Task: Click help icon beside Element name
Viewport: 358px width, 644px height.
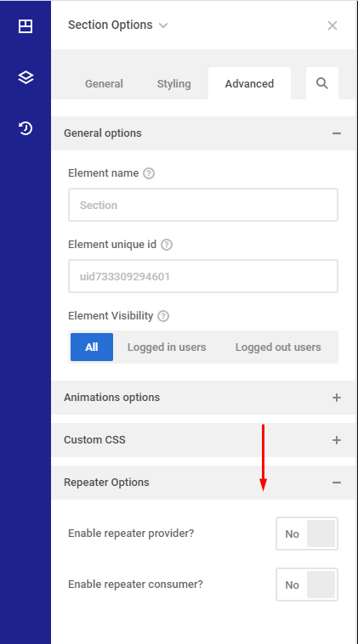Action: [149, 173]
